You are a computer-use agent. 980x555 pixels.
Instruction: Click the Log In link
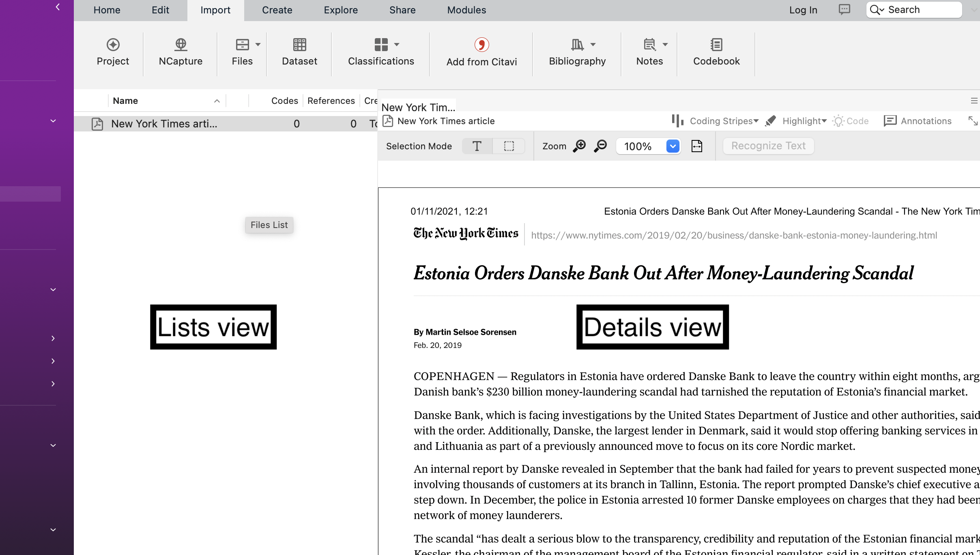tap(803, 10)
